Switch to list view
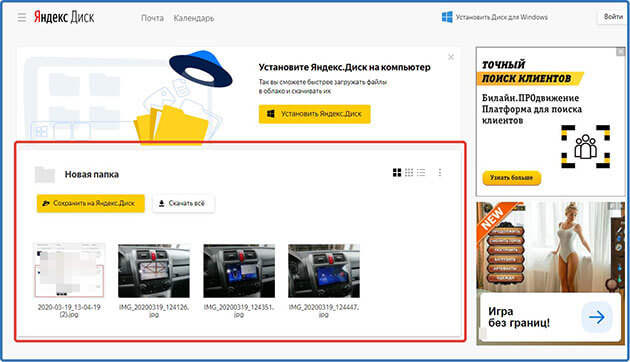Viewport: 630px width, 362px height. 421,173
